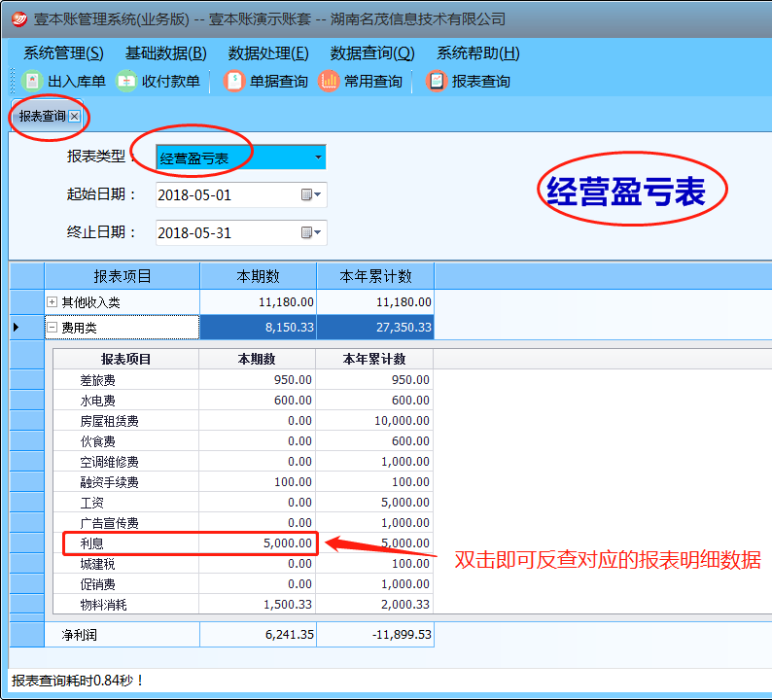The width and height of the screenshot is (772, 700).
Task: Select the 费用类 row label
Action: click(79, 328)
